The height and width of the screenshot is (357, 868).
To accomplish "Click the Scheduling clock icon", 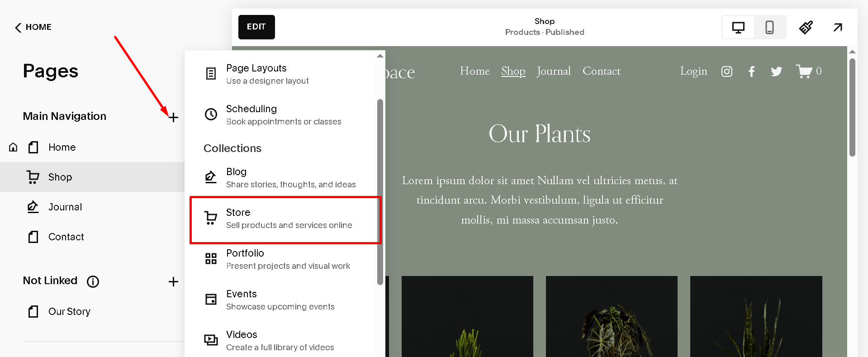I will click(211, 114).
